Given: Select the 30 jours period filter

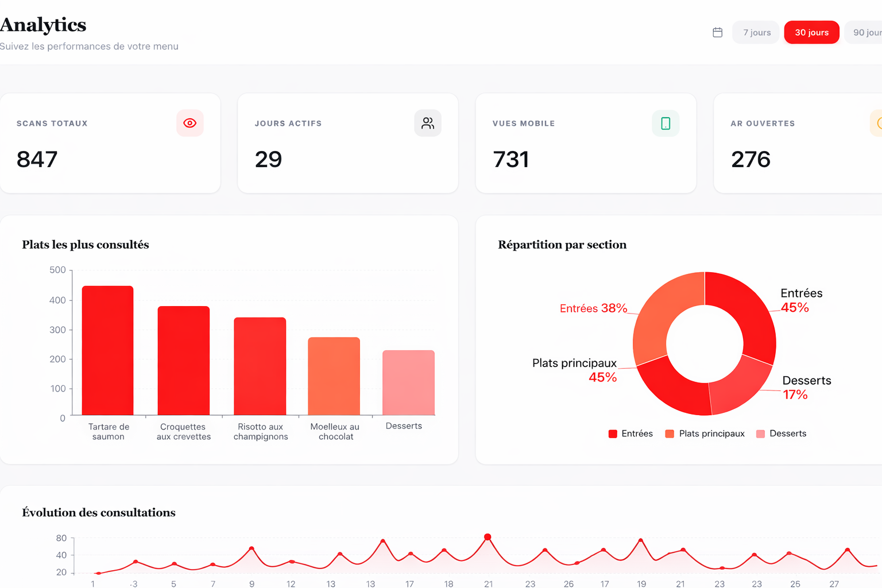Looking at the screenshot, I should (x=811, y=33).
